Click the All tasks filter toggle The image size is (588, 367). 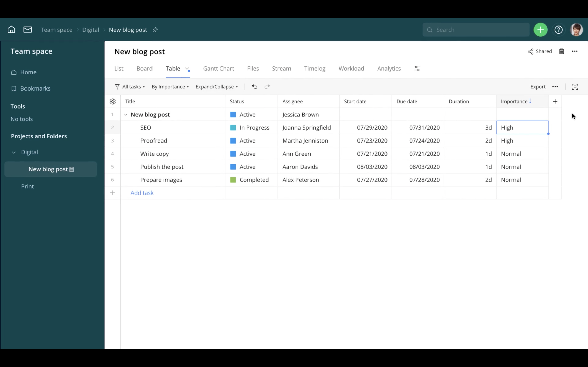point(130,87)
